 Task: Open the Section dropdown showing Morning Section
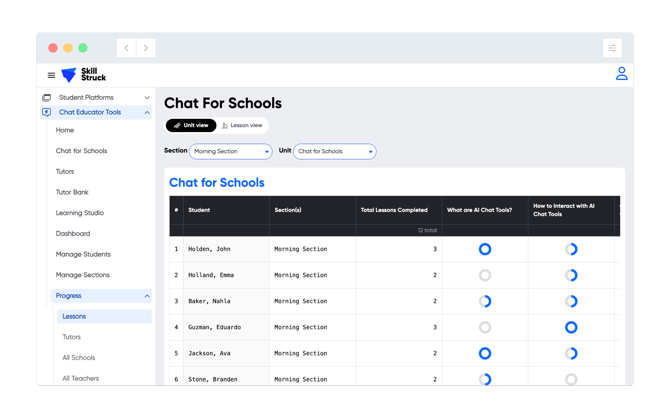click(231, 152)
